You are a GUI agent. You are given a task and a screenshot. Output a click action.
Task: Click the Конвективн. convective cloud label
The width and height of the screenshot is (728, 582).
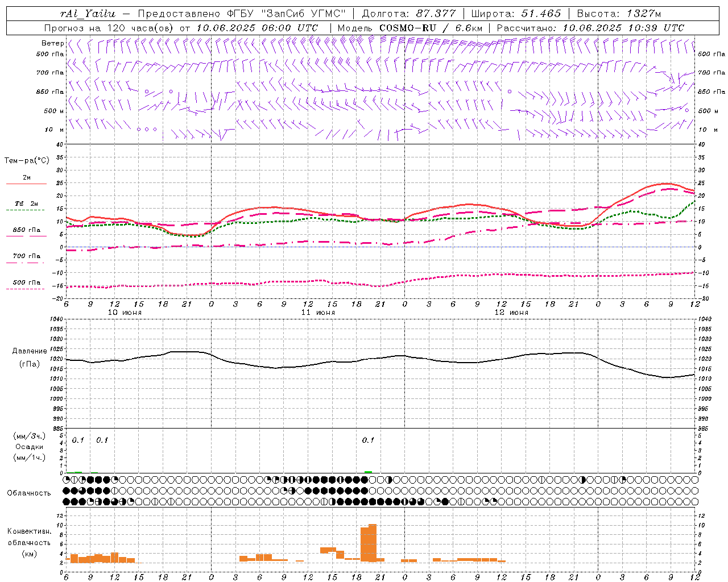click(x=29, y=531)
